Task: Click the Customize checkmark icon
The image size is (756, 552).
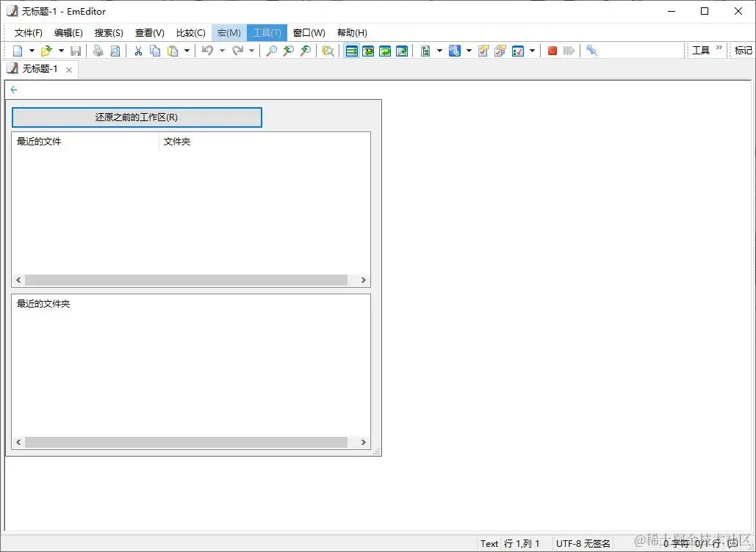Action: coord(518,51)
